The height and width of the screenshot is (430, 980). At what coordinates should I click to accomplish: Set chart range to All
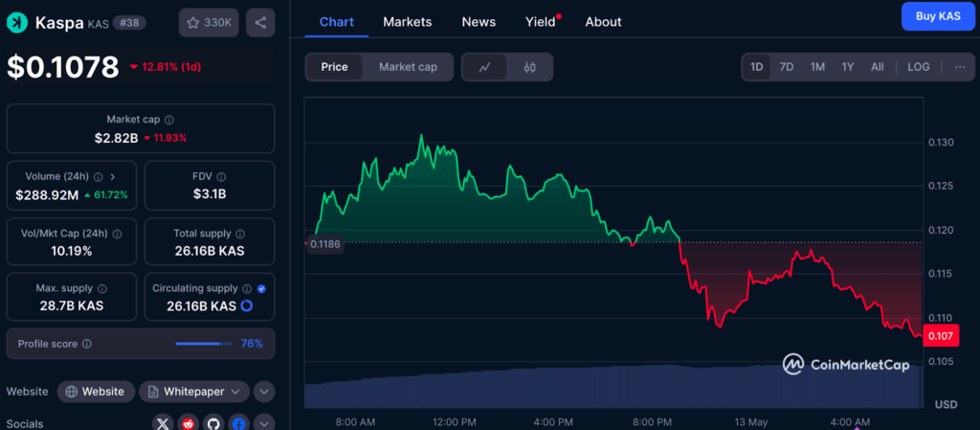pyautogui.click(x=878, y=67)
